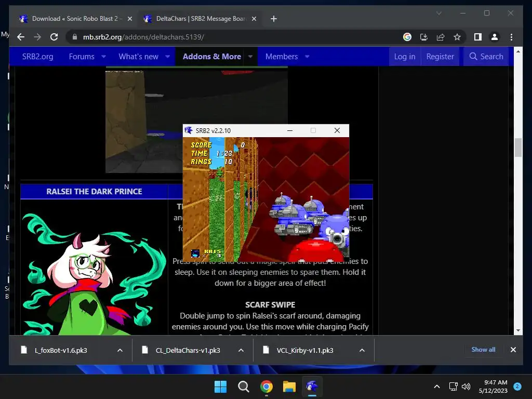View site info via the padlock icon
Image resolution: width=532 pixels, height=399 pixels.
75,37
